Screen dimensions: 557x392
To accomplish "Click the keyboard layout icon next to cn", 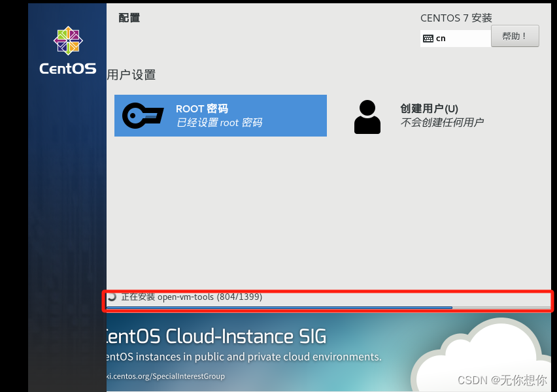I will (428, 39).
